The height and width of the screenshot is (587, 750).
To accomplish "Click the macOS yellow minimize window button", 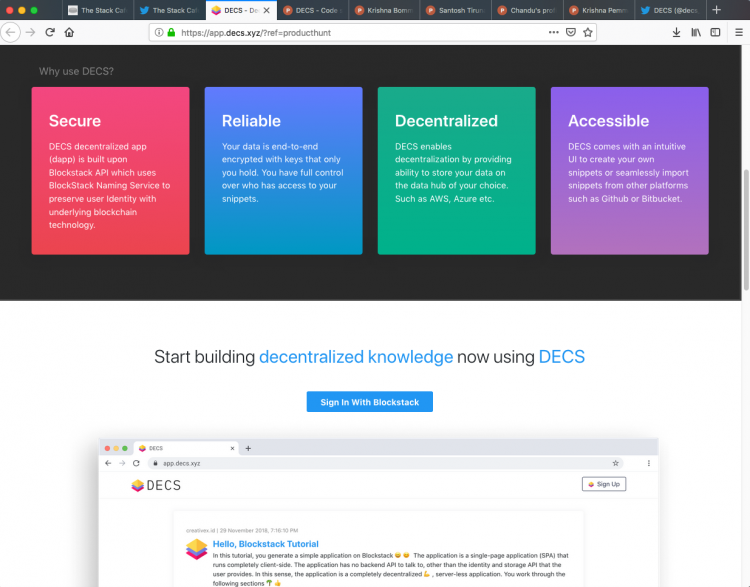I will click(22, 10).
